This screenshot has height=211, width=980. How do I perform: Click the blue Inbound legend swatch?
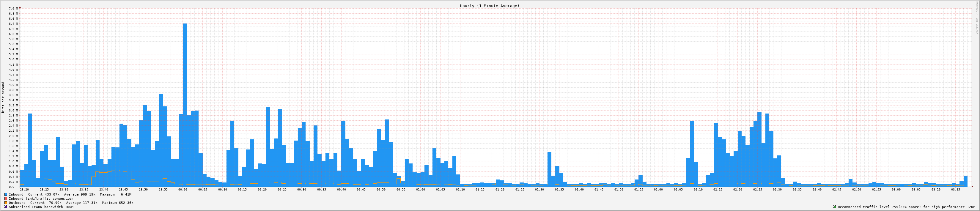(x=6, y=194)
